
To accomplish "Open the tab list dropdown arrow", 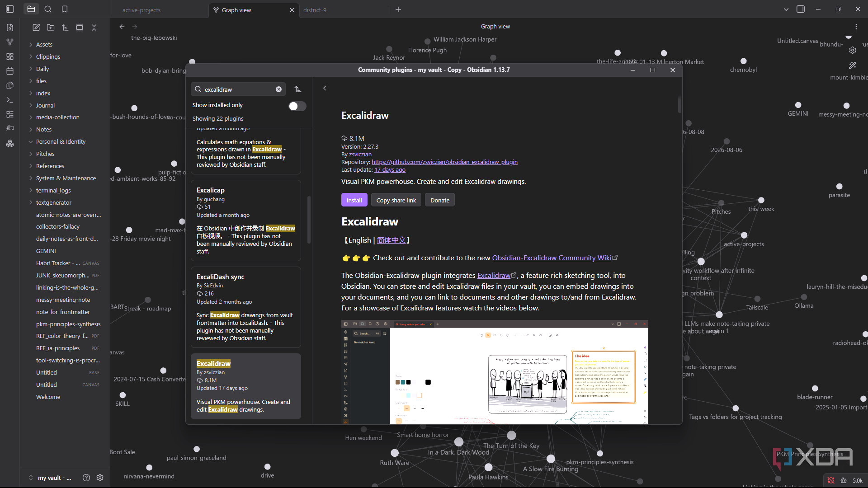I will coord(786,9).
